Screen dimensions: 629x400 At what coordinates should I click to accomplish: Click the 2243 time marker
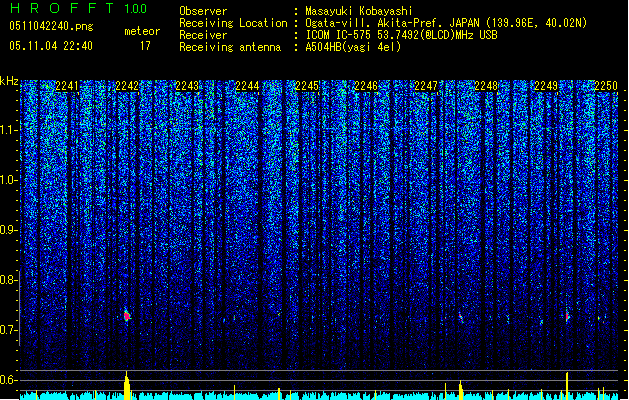[187, 86]
